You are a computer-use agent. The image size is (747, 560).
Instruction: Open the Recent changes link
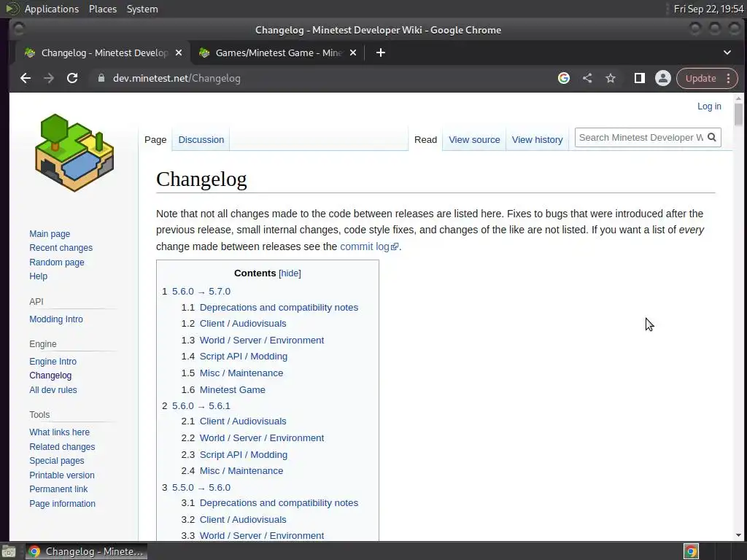click(x=61, y=248)
